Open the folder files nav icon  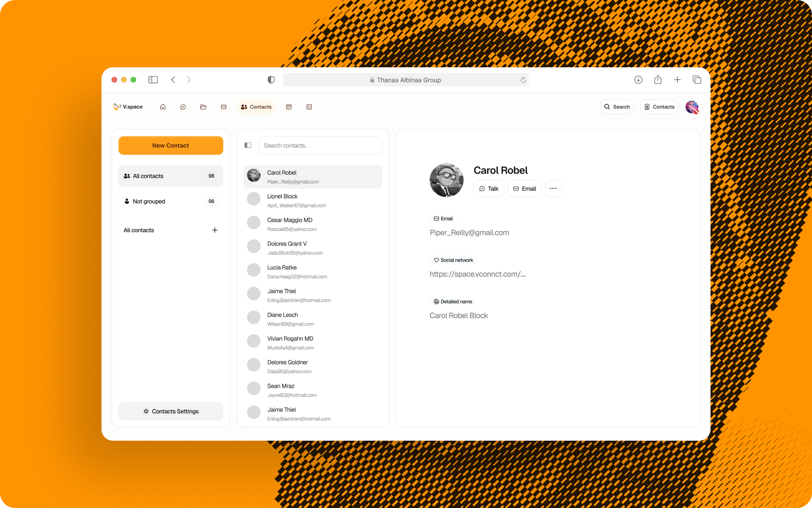point(203,107)
